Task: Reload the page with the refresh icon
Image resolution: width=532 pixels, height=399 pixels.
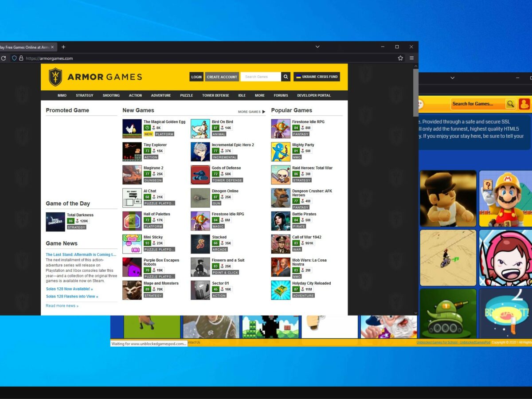Action: coord(4,58)
